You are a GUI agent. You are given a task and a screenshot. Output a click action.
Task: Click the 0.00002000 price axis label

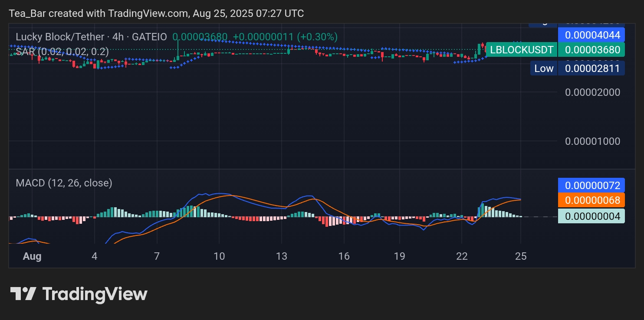coord(592,92)
